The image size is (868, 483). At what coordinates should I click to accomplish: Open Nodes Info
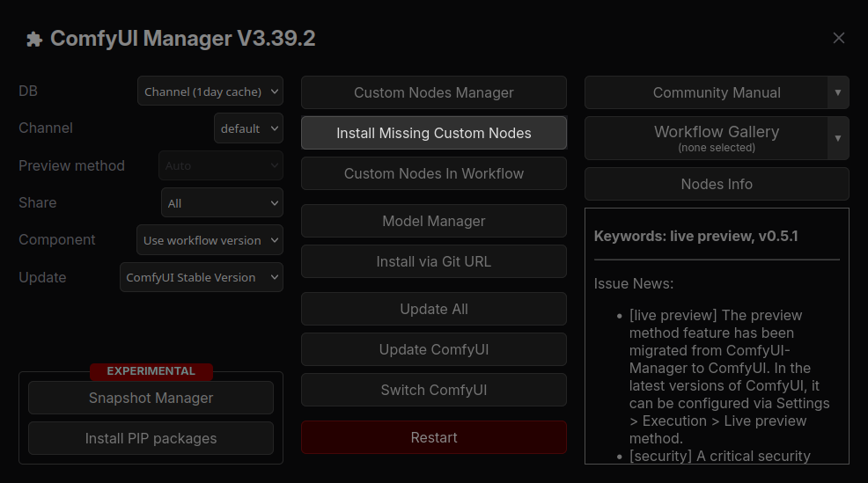click(717, 184)
